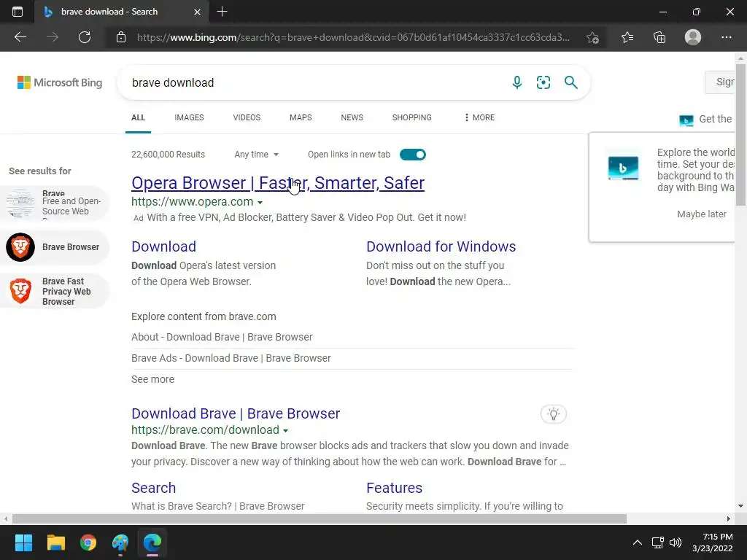747x560 pixels.
Task: Click the 22,600,000 Results count
Action: point(168,155)
